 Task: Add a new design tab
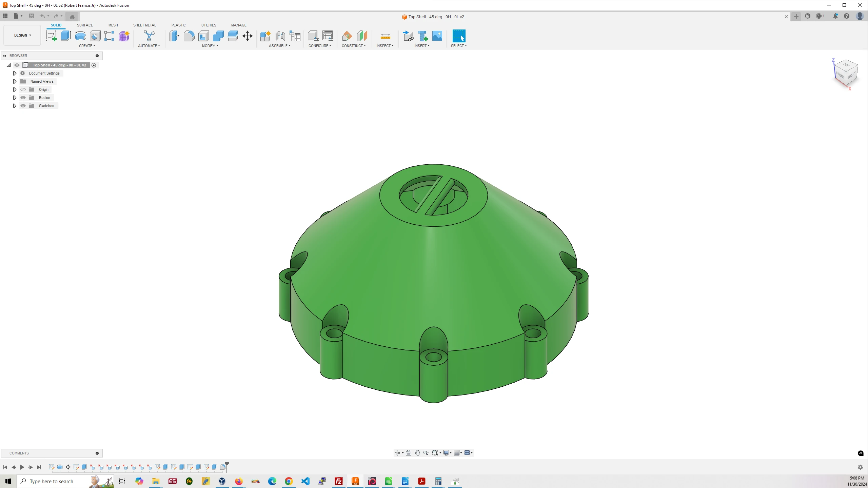coord(796,16)
